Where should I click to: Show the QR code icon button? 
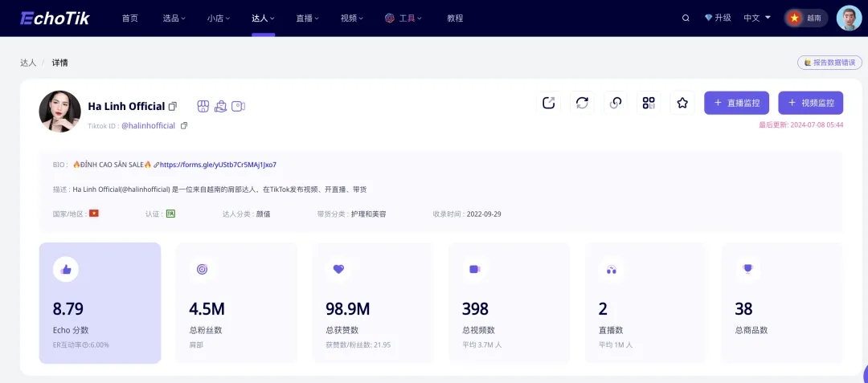pyautogui.click(x=649, y=103)
